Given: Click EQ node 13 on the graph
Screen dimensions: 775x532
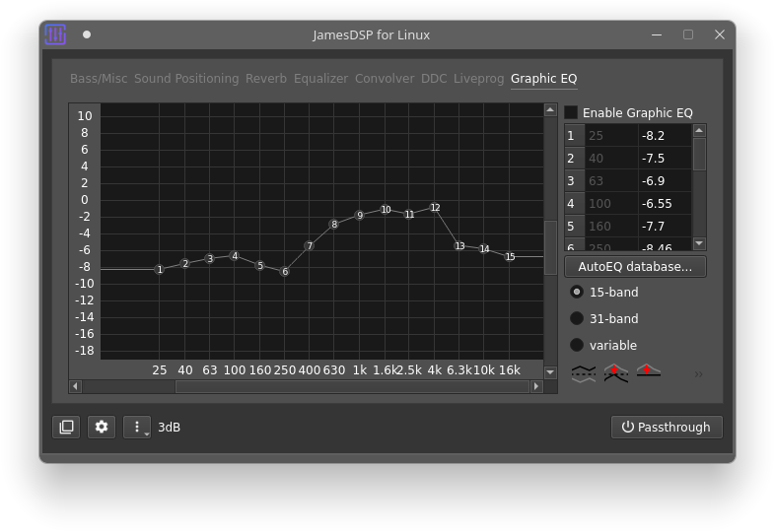Looking at the screenshot, I should [459, 245].
